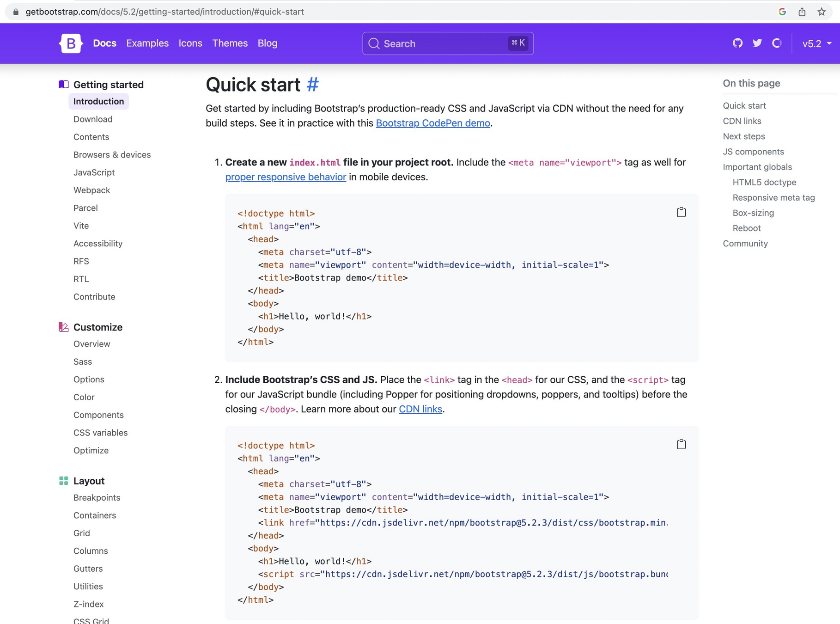Jump to Important globals in On this page
The image size is (840, 624).
[757, 167]
